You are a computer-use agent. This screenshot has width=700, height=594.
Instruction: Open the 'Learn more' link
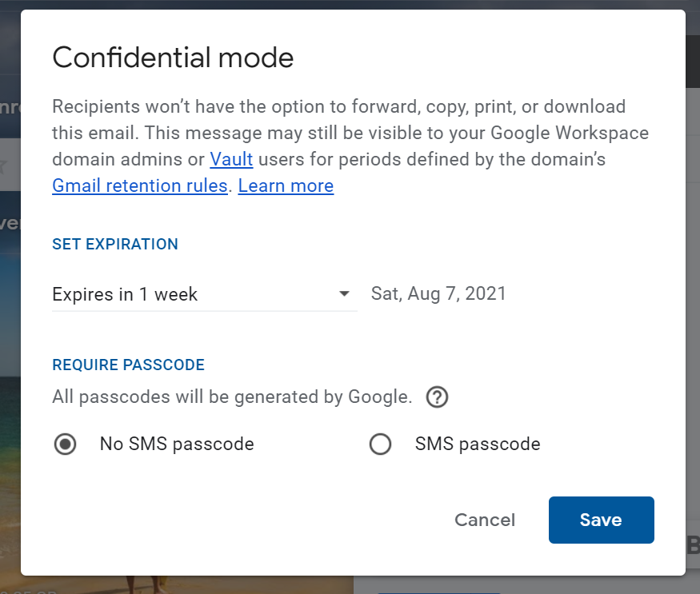(286, 185)
